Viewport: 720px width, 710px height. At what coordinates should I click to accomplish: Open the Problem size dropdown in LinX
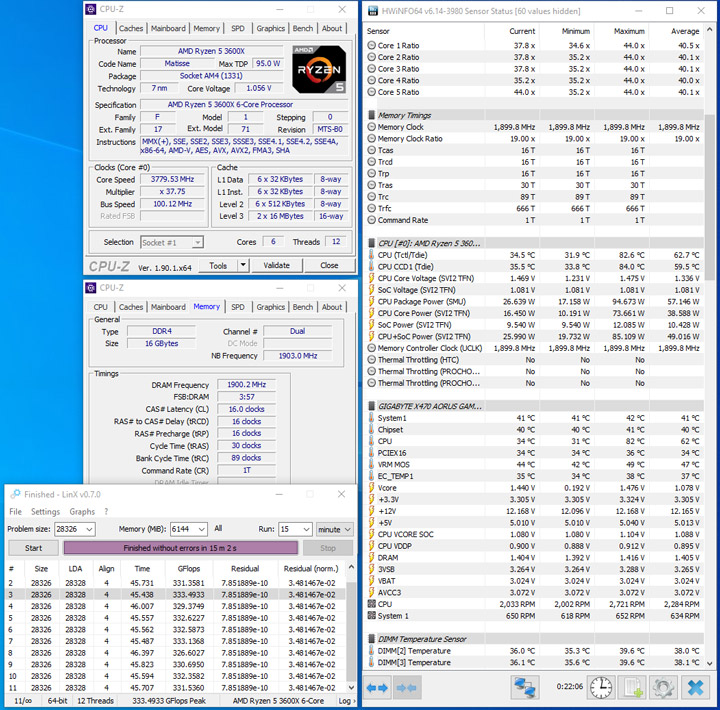click(87, 529)
